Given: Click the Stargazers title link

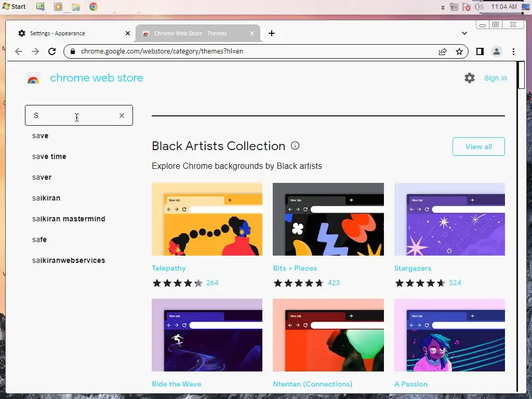Looking at the screenshot, I should (413, 268).
